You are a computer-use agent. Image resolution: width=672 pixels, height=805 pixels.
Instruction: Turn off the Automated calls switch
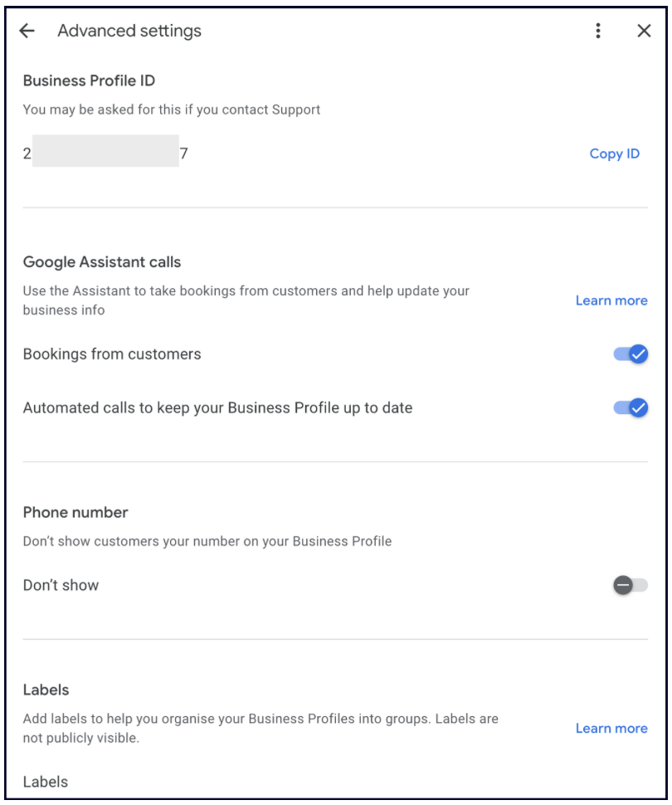631,407
